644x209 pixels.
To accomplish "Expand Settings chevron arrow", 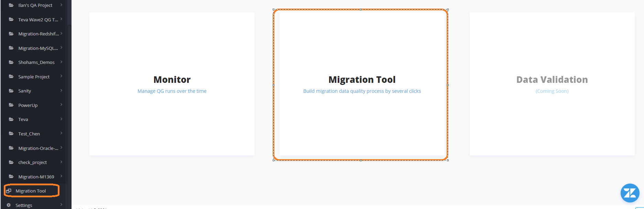I will pyautogui.click(x=61, y=205).
